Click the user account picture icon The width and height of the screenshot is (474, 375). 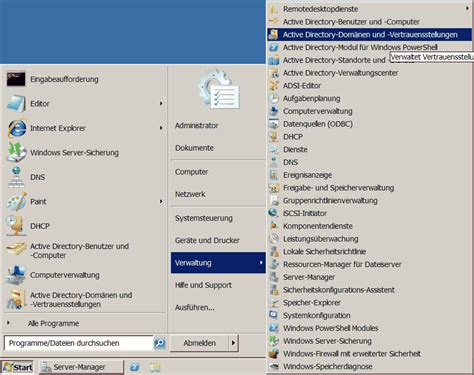[219, 89]
